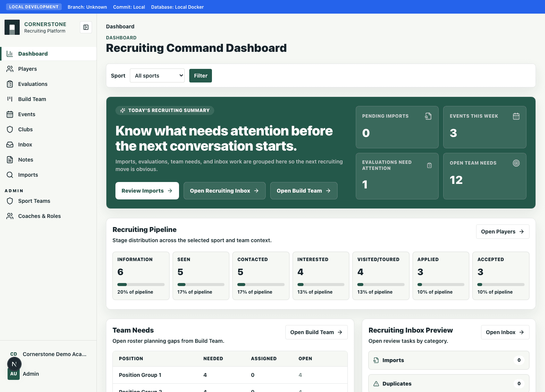545x392 pixels.
Task: Click the LOCAL DEVELOPMENT badge
Action: (x=34, y=7)
